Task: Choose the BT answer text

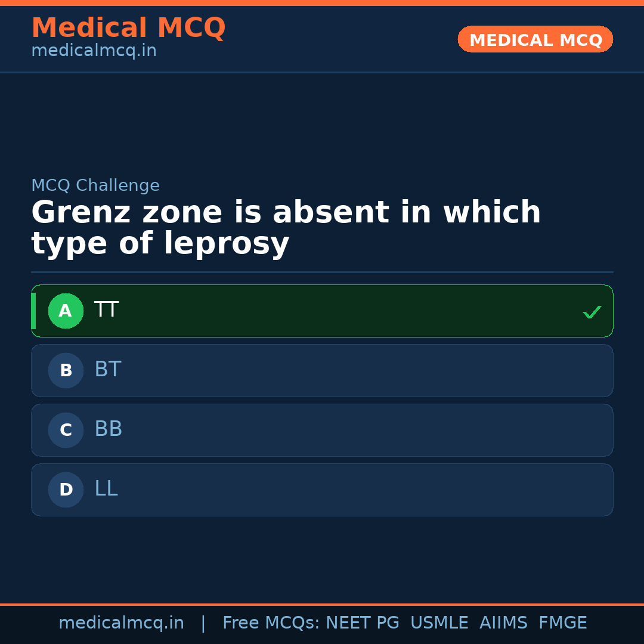Action: click(x=108, y=370)
